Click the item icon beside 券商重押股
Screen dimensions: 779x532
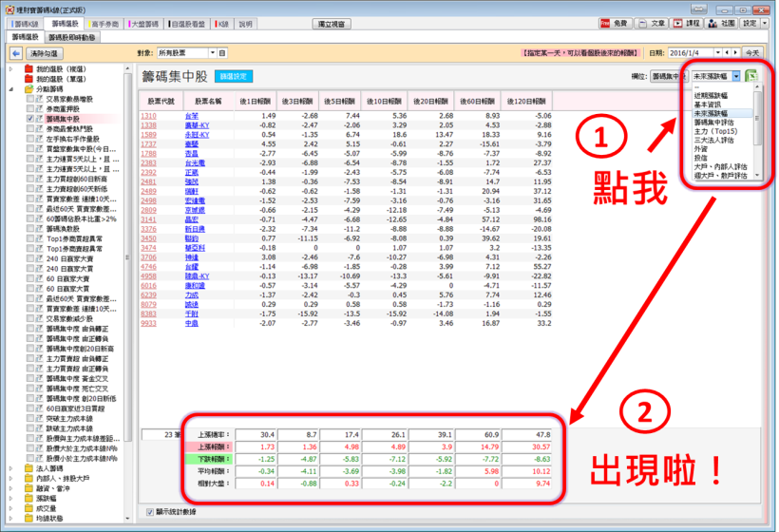click(x=39, y=109)
